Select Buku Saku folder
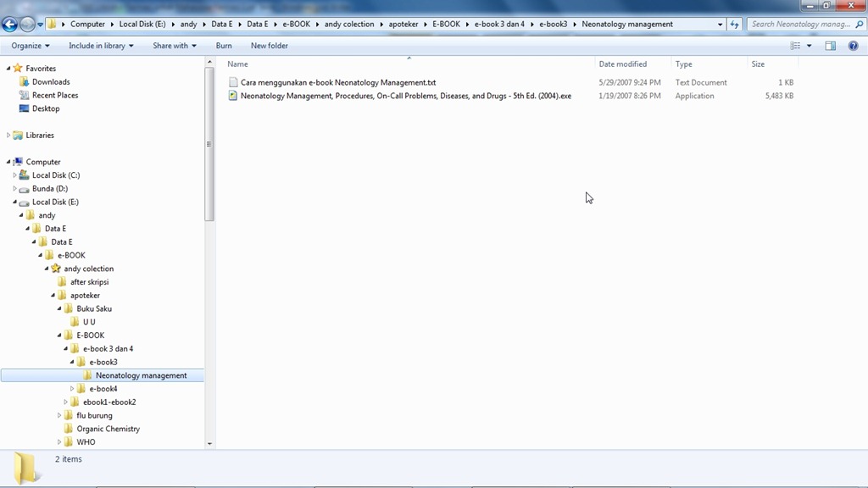This screenshot has height=488, width=868. (94, 308)
